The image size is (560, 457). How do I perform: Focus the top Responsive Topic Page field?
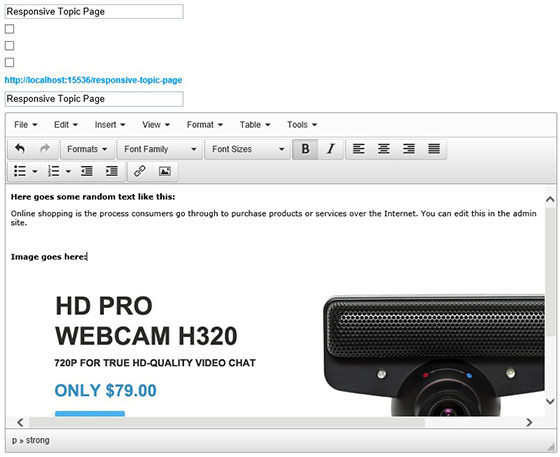click(x=94, y=11)
